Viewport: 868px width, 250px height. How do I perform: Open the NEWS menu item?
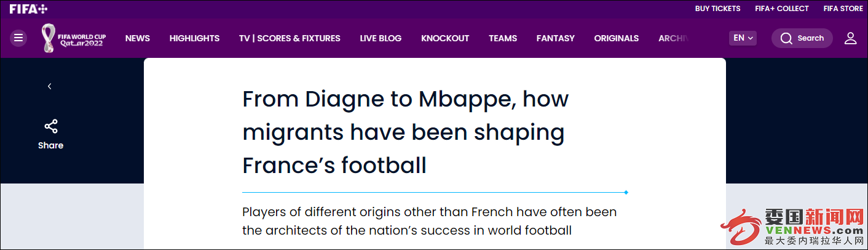[x=138, y=38]
